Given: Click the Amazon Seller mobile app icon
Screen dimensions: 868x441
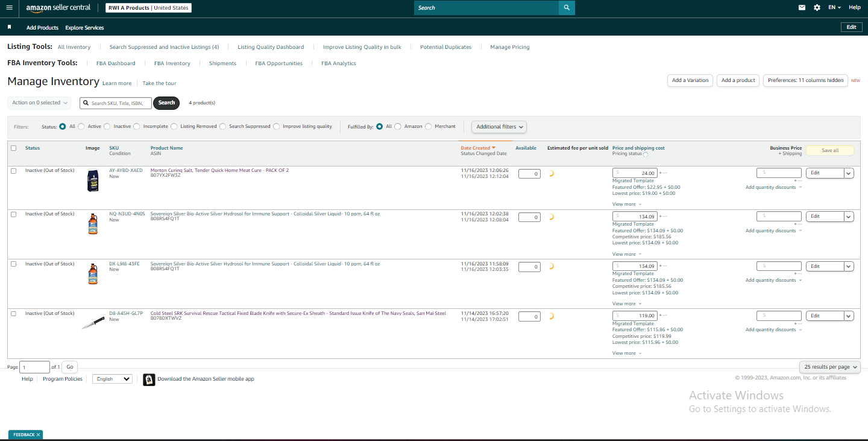Looking at the screenshot, I should coord(149,379).
